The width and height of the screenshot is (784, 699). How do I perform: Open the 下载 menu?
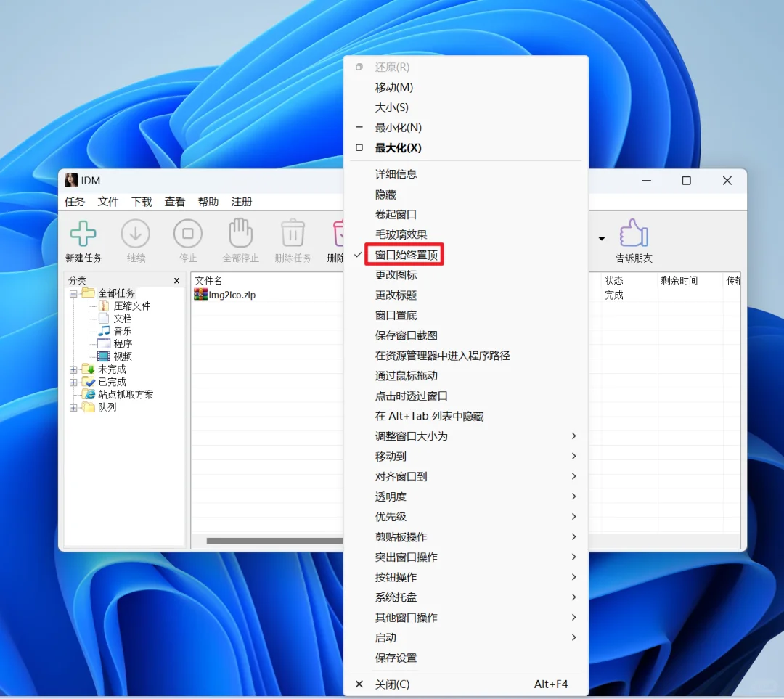click(x=142, y=201)
